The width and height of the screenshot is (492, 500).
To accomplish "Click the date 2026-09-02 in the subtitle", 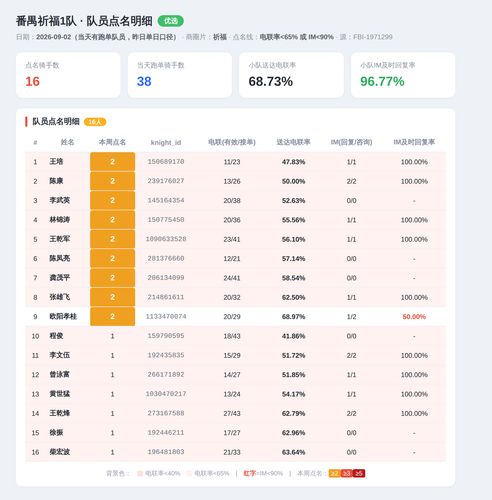I will point(53,37).
